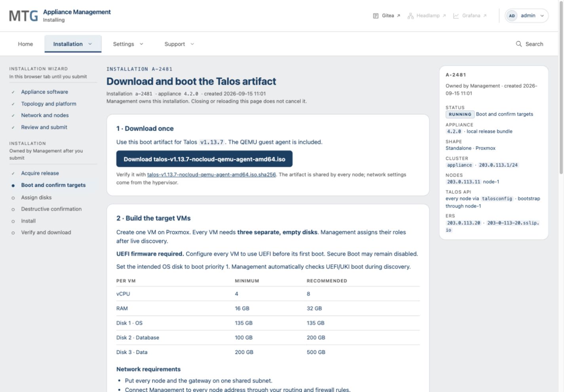Click the talosconfig code tag

(x=497, y=199)
